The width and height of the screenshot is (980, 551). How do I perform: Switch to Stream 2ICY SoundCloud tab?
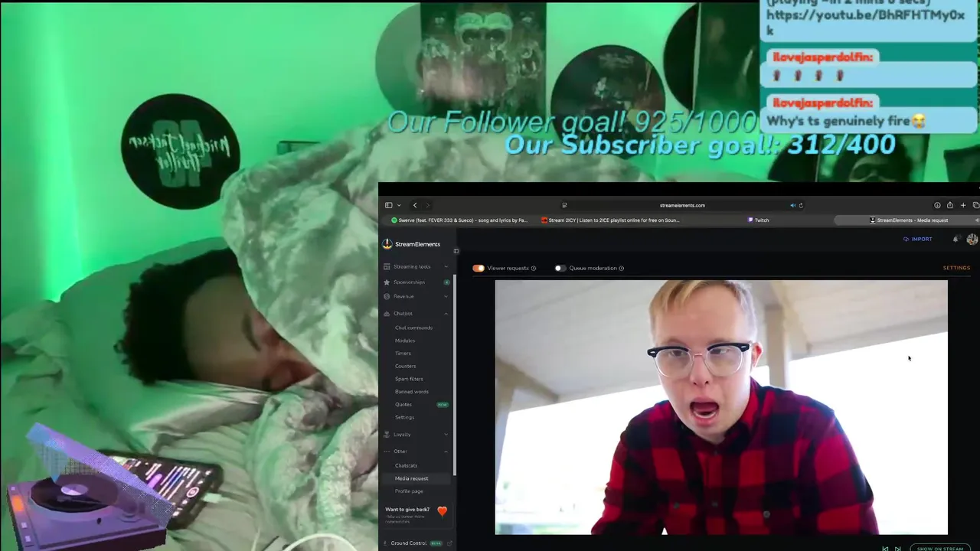609,220
